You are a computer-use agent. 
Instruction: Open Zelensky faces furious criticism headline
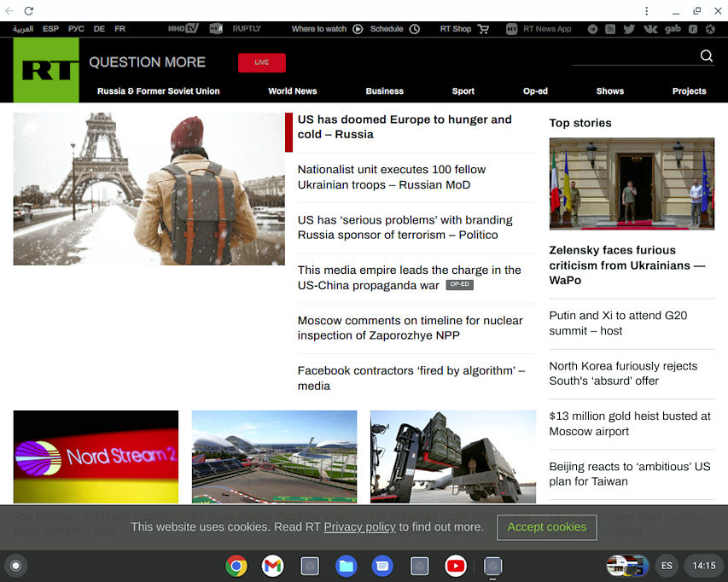click(x=626, y=265)
